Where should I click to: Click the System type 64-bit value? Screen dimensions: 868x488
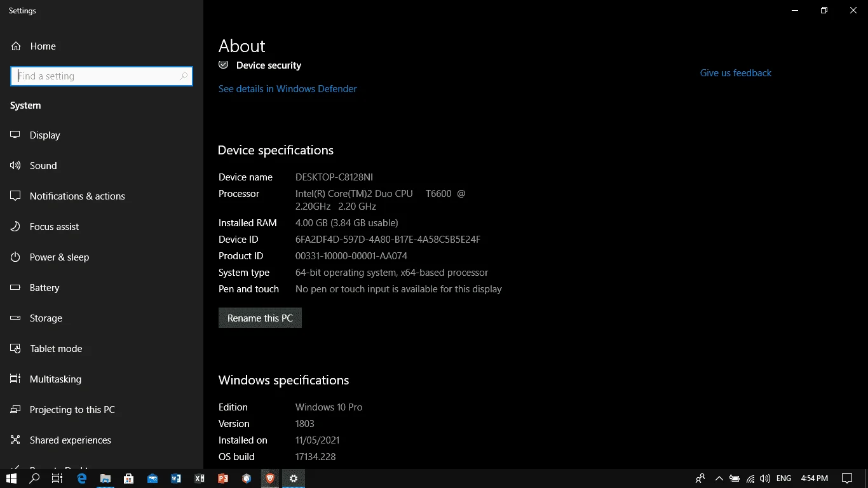tap(391, 273)
